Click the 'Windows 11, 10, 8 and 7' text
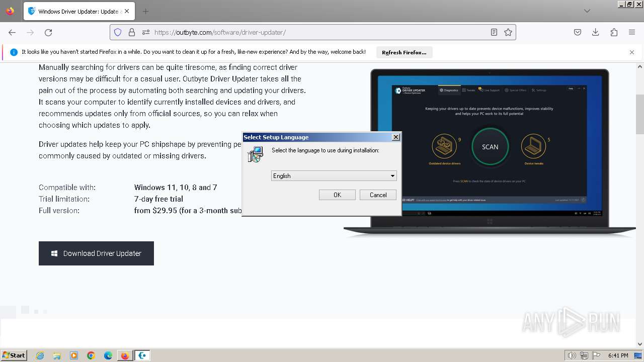 (176, 188)
